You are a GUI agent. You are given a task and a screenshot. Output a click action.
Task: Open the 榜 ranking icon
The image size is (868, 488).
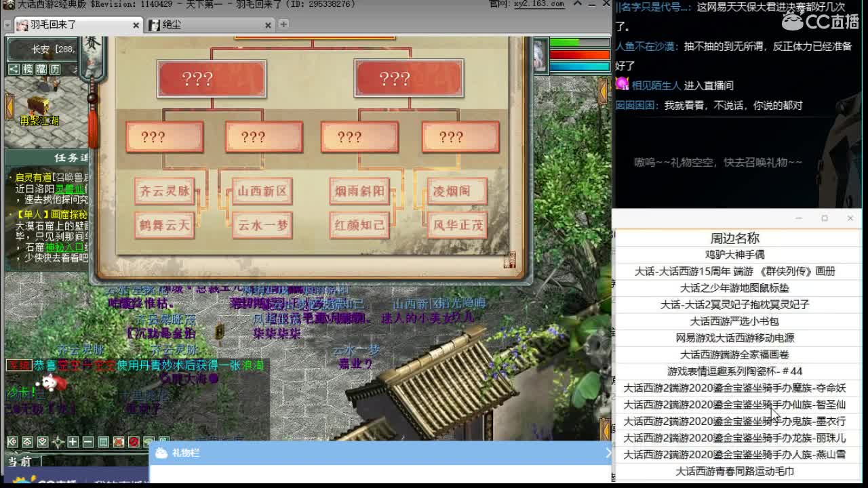pos(27,69)
